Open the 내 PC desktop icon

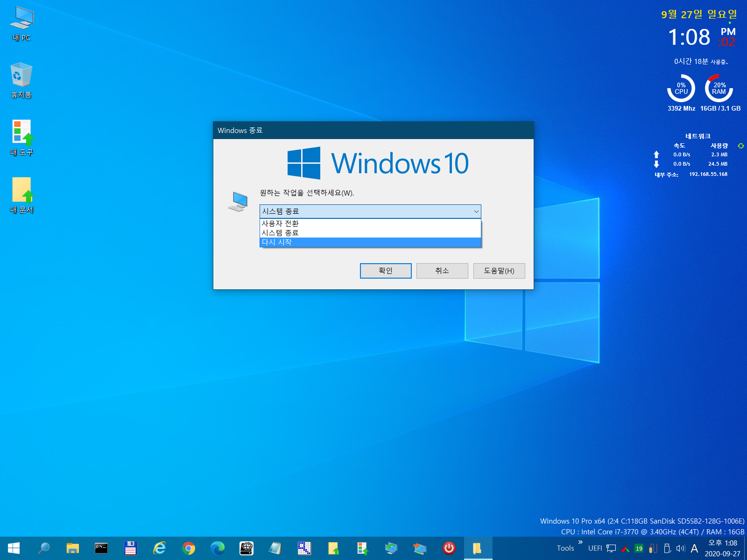point(21,24)
